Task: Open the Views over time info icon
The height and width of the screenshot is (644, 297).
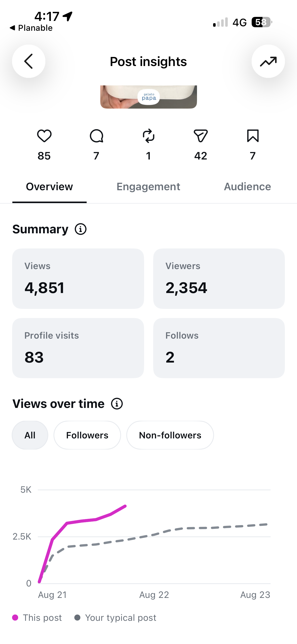Action: [117, 404]
